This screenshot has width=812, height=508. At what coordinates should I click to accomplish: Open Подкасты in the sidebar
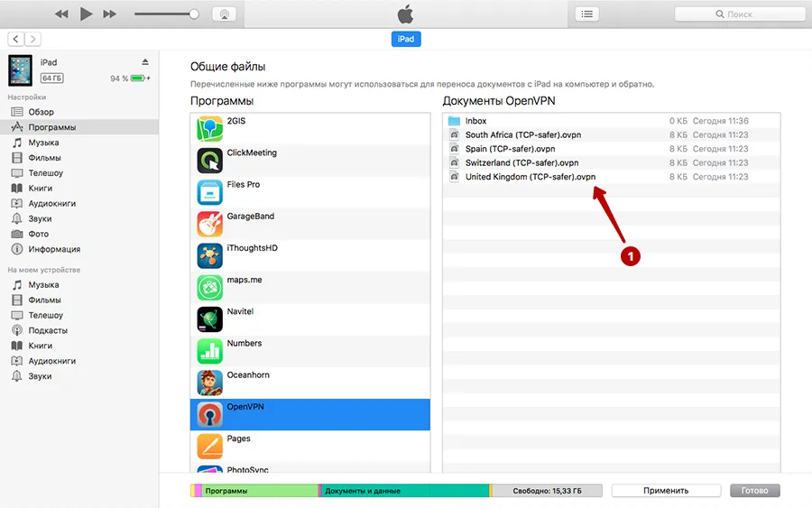click(48, 330)
